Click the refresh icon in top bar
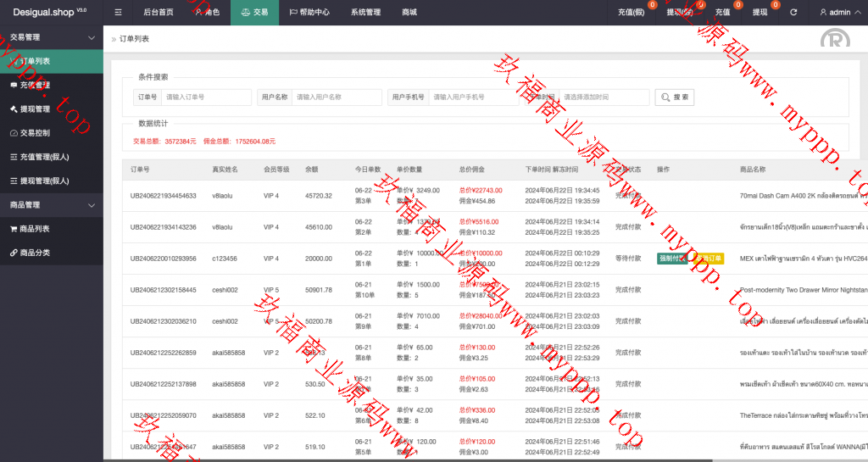The width and height of the screenshot is (868, 462). [x=793, y=13]
